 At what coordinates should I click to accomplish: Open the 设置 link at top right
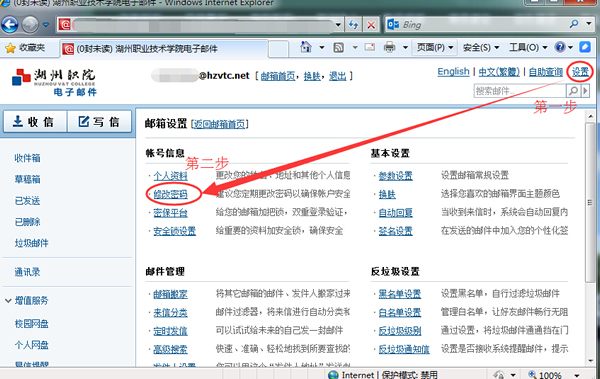point(580,72)
